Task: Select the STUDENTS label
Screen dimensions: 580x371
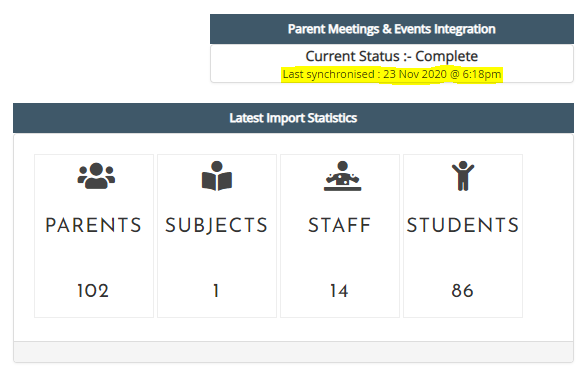Action: [x=463, y=225]
